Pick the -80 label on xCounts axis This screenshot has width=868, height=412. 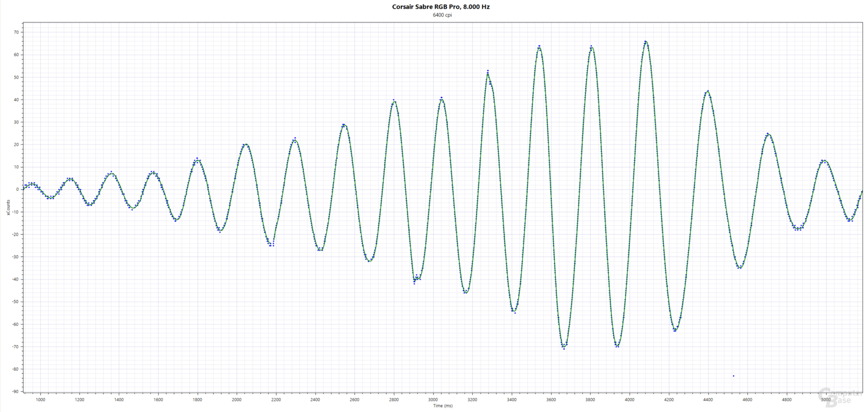pyautogui.click(x=16, y=369)
